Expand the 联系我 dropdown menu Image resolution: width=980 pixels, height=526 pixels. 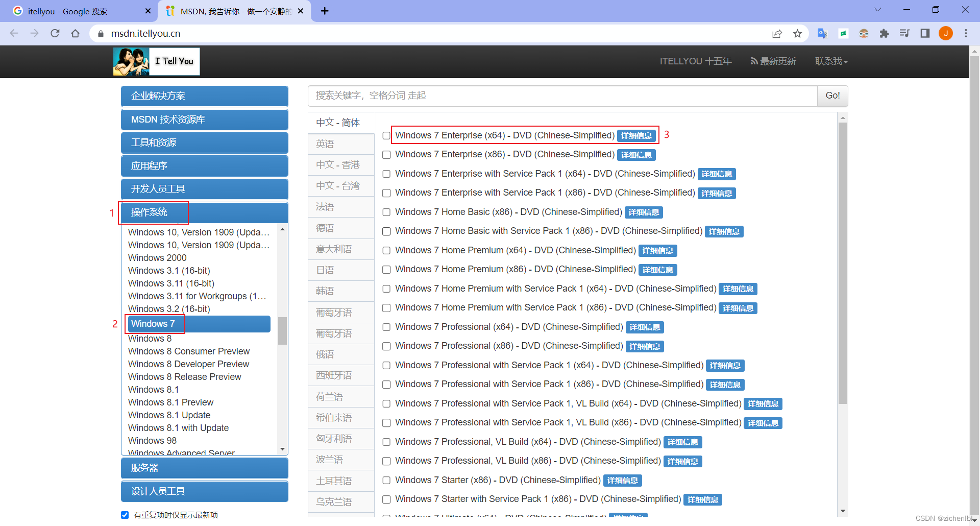click(x=831, y=61)
